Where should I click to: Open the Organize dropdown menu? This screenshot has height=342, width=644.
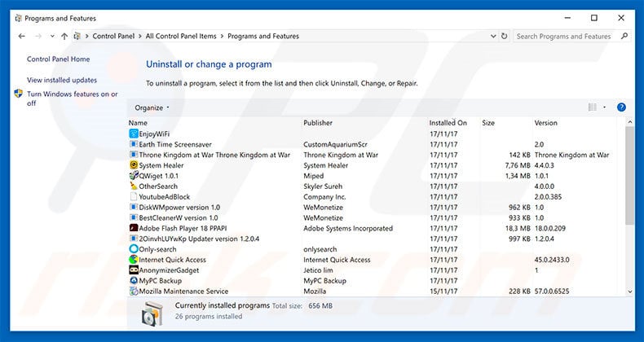coord(152,107)
